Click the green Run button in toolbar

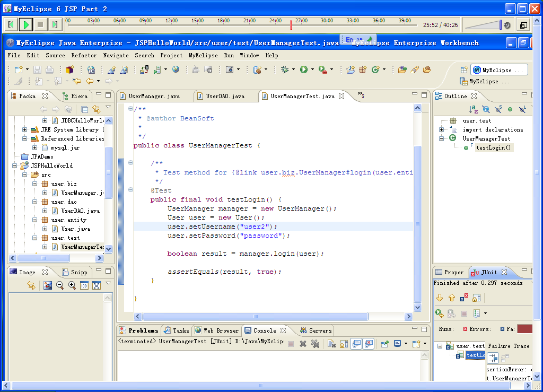tap(304, 69)
